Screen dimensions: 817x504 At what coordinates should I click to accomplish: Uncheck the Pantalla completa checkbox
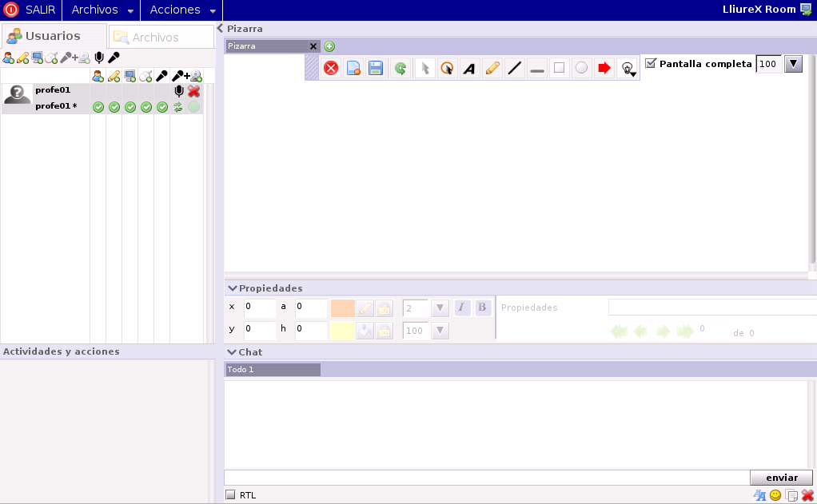(651, 64)
